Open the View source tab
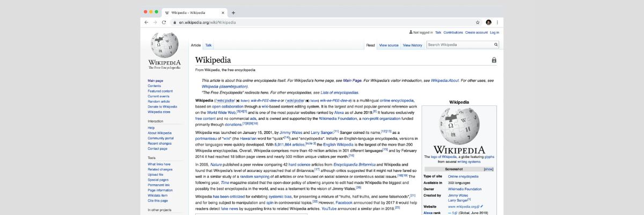The width and height of the screenshot is (644, 215). (389, 45)
